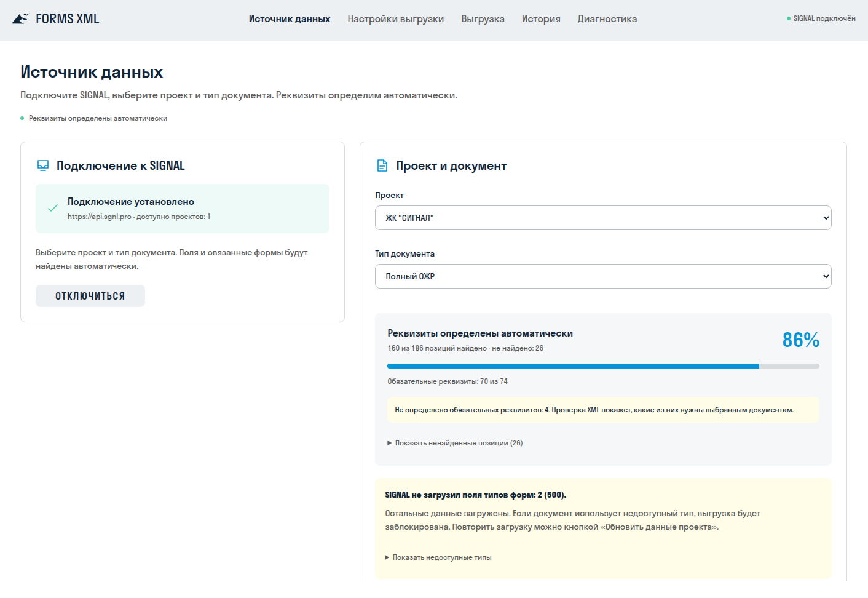Click the 160 из 186 позиций найдено line
Image resolution: width=868 pixels, height=598 pixels.
pos(465,348)
